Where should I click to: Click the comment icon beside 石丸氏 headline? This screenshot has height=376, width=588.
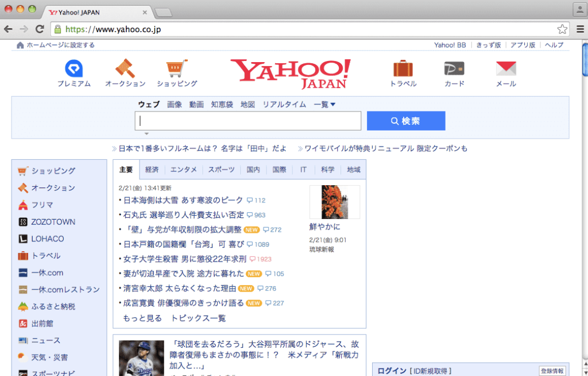click(250, 215)
